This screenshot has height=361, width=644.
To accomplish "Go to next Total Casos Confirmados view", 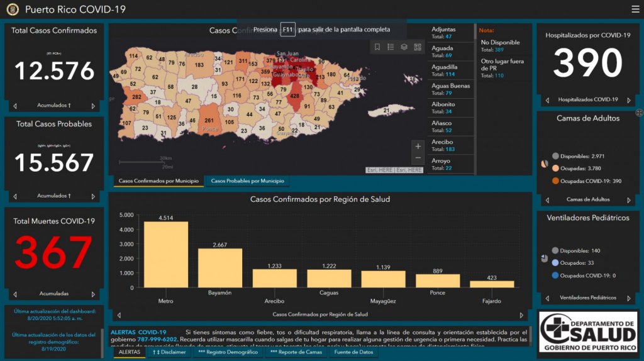I will [93, 106].
